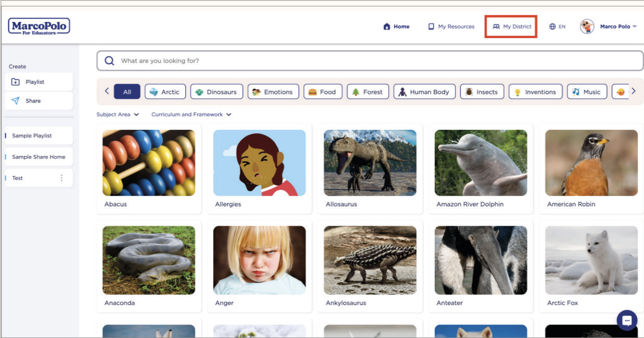The height and width of the screenshot is (338, 644).
Task: Open the Home navigation tab
Action: tap(397, 27)
